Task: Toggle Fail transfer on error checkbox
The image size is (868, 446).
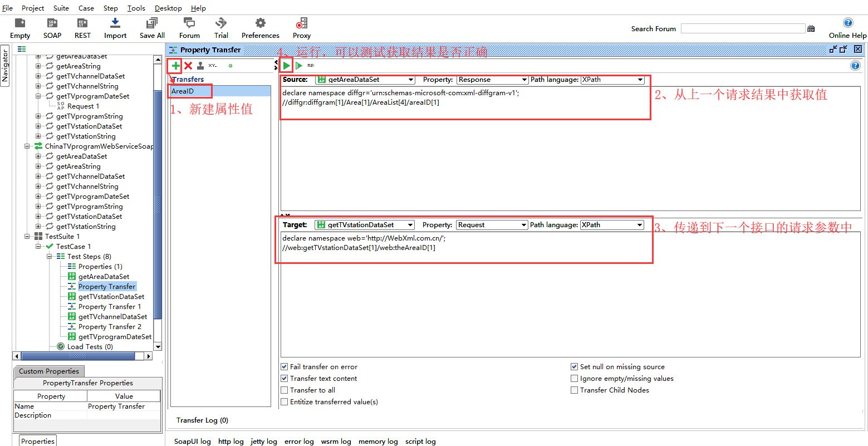Action: point(285,367)
